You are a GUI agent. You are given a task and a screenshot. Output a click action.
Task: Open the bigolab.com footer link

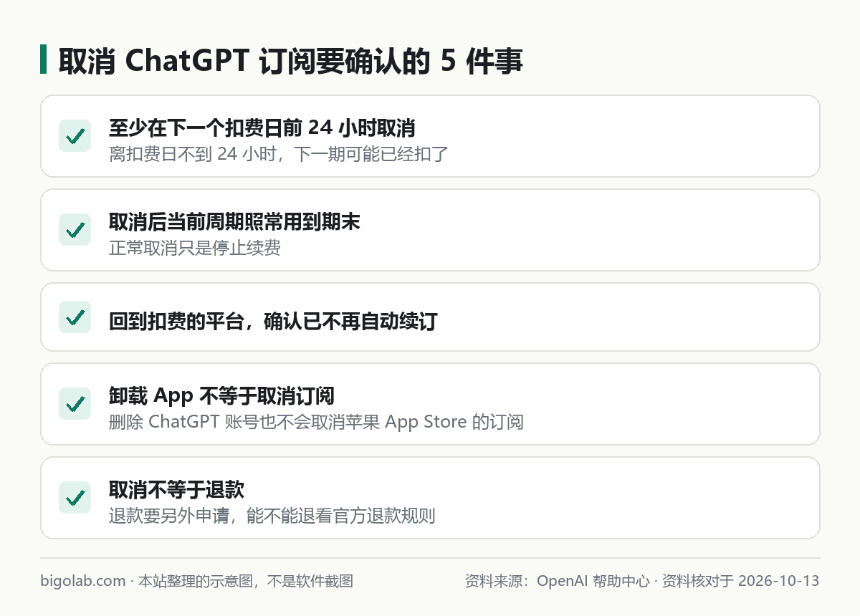coord(83,581)
